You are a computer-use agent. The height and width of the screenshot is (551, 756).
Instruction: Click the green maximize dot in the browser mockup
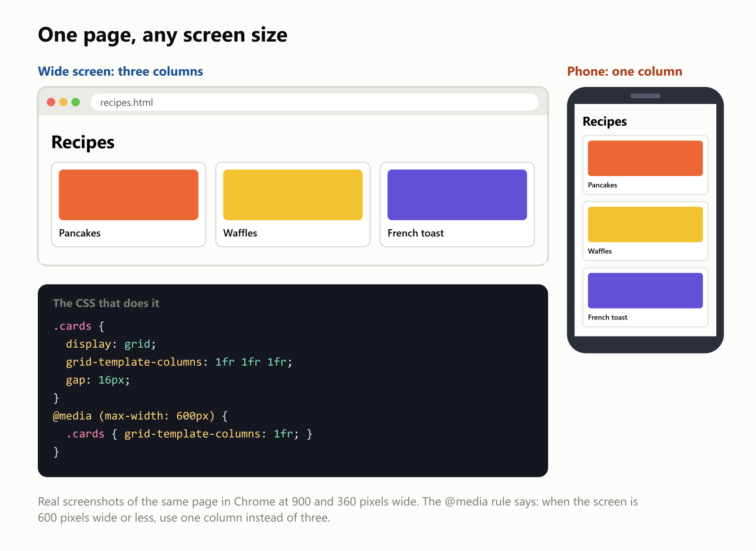(76, 102)
